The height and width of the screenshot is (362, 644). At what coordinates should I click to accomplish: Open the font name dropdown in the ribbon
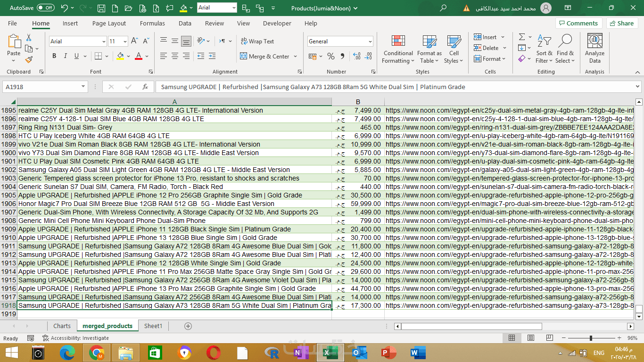pyautogui.click(x=104, y=41)
